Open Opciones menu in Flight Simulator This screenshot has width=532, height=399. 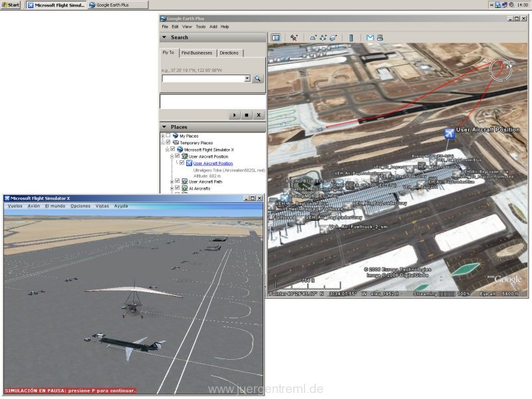(x=80, y=206)
